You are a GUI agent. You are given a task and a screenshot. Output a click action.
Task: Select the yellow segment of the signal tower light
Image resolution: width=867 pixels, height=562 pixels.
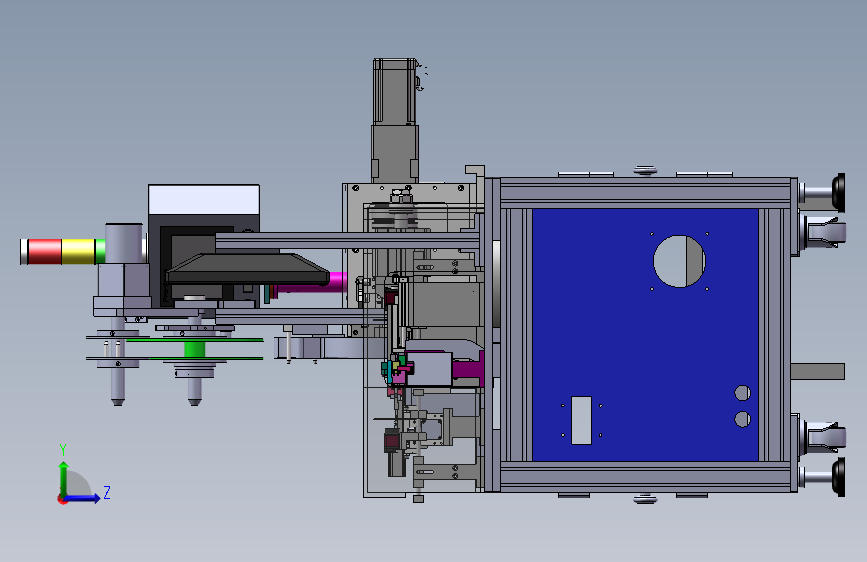78,252
